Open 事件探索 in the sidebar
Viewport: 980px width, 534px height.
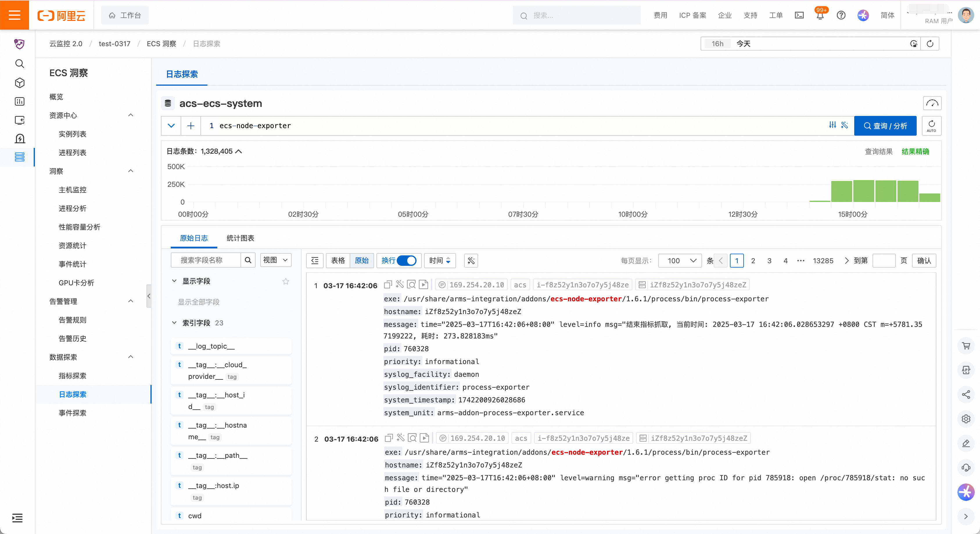click(72, 413)
